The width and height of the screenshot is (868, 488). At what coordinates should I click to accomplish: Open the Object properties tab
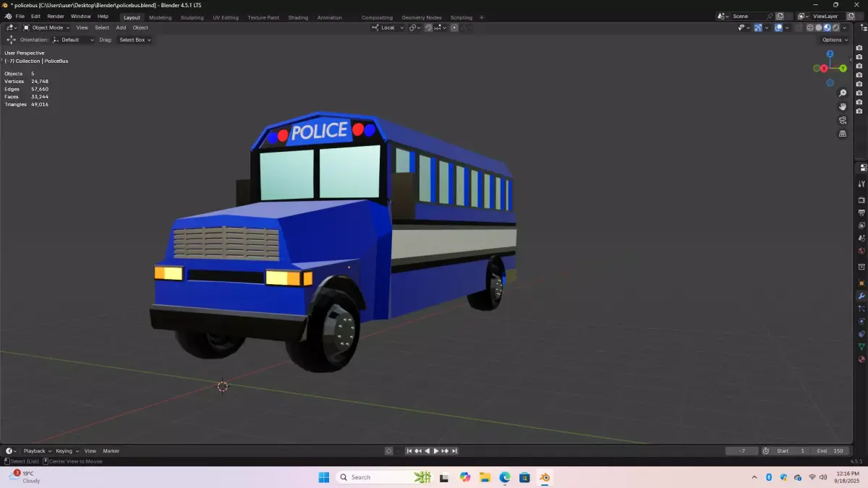[x=861, y=283]
